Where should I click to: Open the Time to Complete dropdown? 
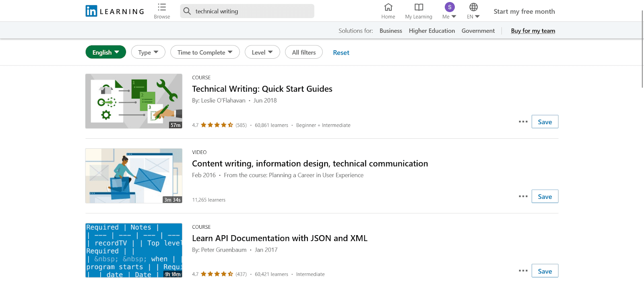(205, 52)
